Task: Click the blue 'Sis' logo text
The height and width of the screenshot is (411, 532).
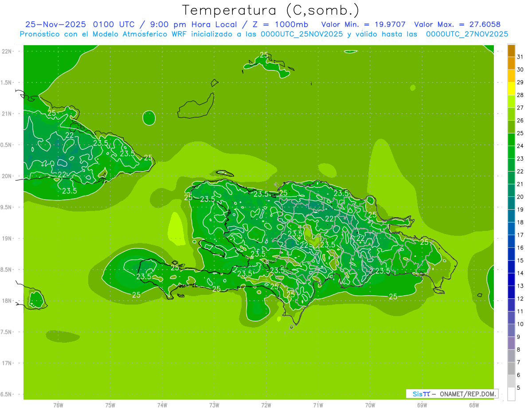Action: point(418,394)
